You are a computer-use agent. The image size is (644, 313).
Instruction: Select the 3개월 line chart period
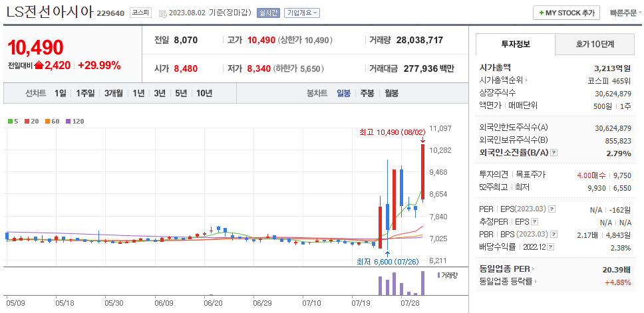point(113,93)
